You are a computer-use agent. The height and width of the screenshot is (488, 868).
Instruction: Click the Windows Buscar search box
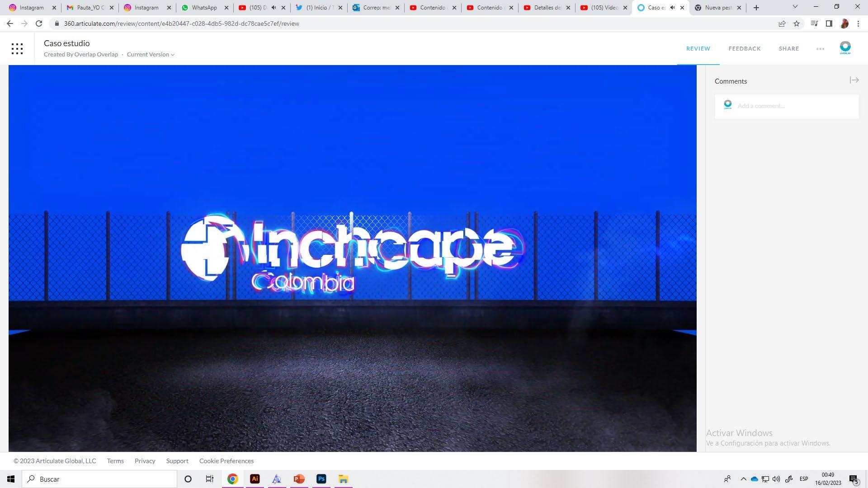click(x=99, y=479)
